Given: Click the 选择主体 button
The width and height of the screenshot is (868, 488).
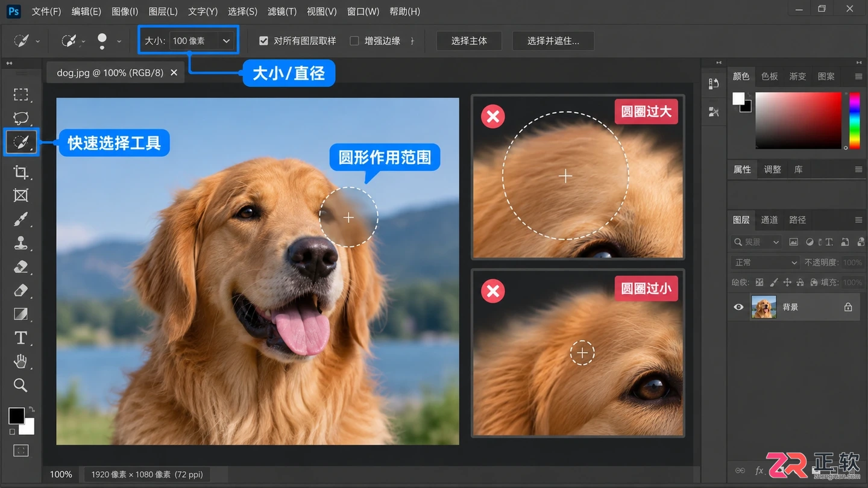Looking at the screenshot, I should [x=469, y=41].
